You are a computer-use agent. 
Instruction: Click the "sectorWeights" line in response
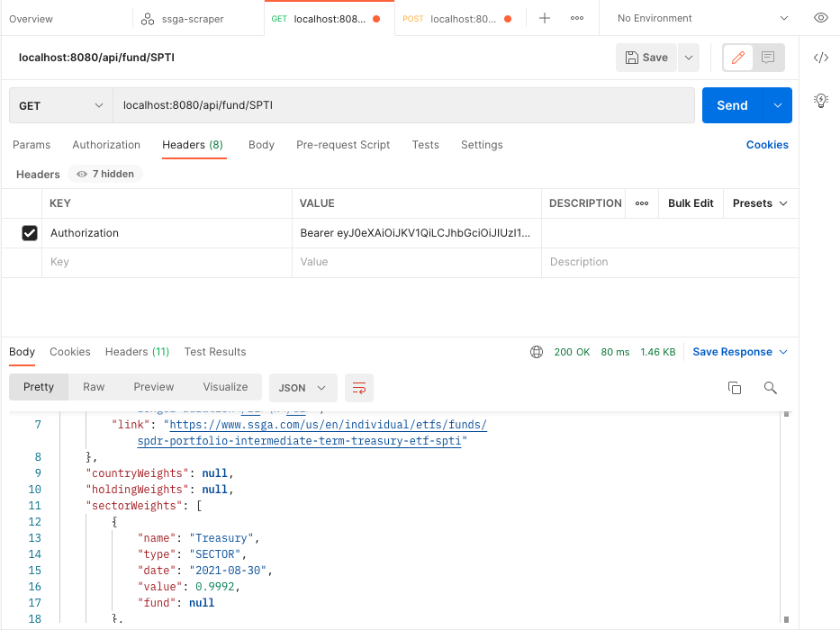(143, 506)
